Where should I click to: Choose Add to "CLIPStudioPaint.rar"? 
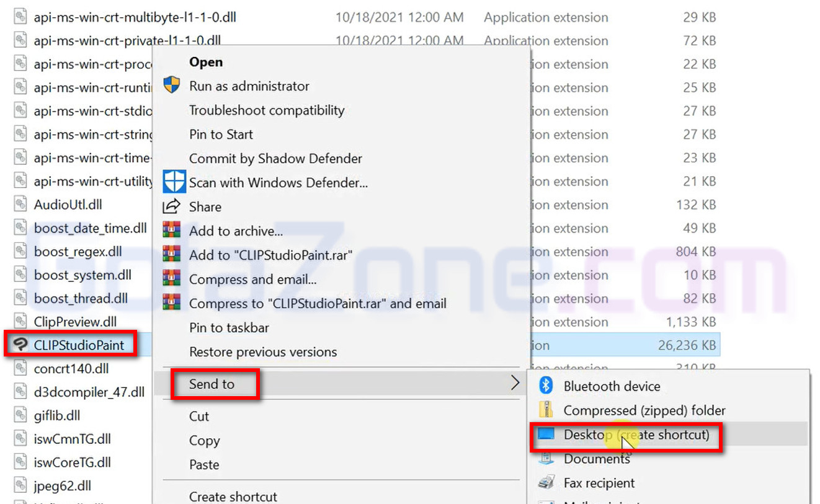click(x=270, y=255)
